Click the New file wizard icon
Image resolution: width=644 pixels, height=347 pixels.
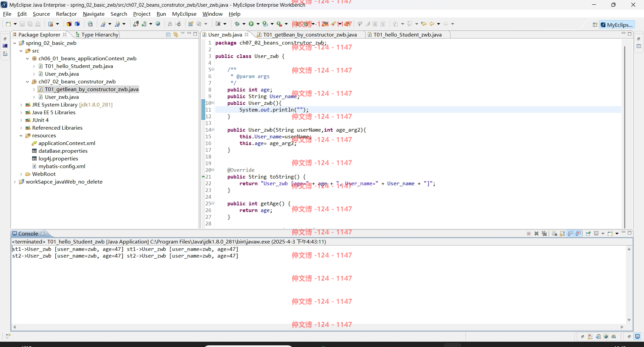tap(8, 24)
